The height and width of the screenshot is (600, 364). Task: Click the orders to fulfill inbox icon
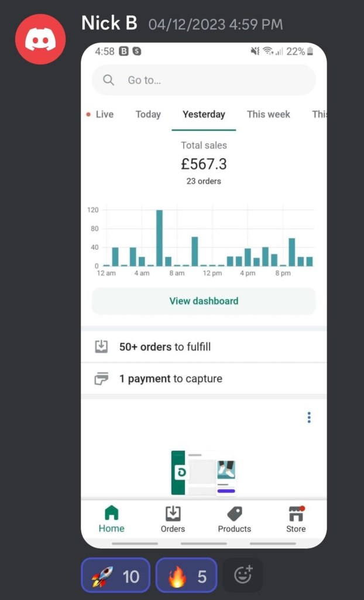pos(101,347)
